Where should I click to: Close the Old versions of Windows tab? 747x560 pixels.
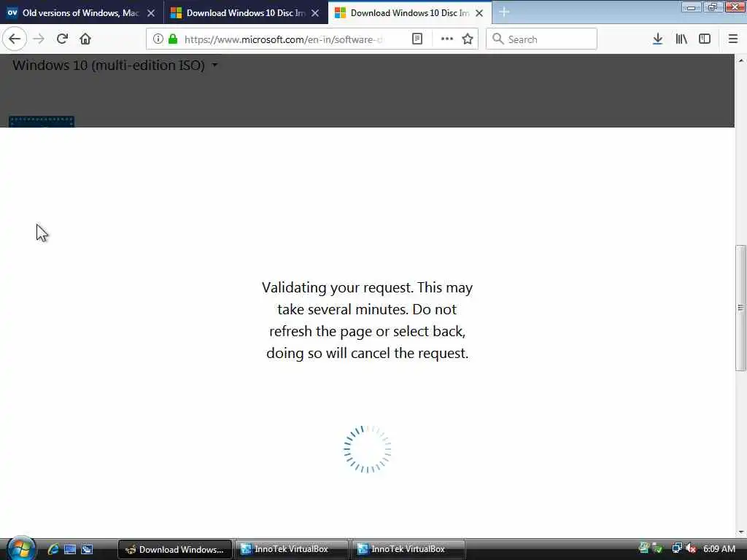click(x=150, y=13)
